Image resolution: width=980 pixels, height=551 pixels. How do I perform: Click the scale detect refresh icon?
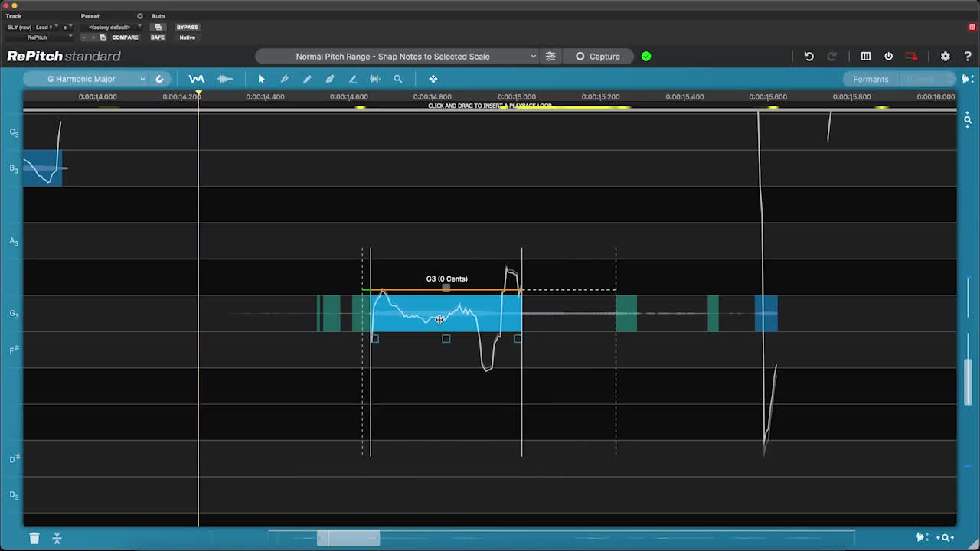[x=160, y=79]
